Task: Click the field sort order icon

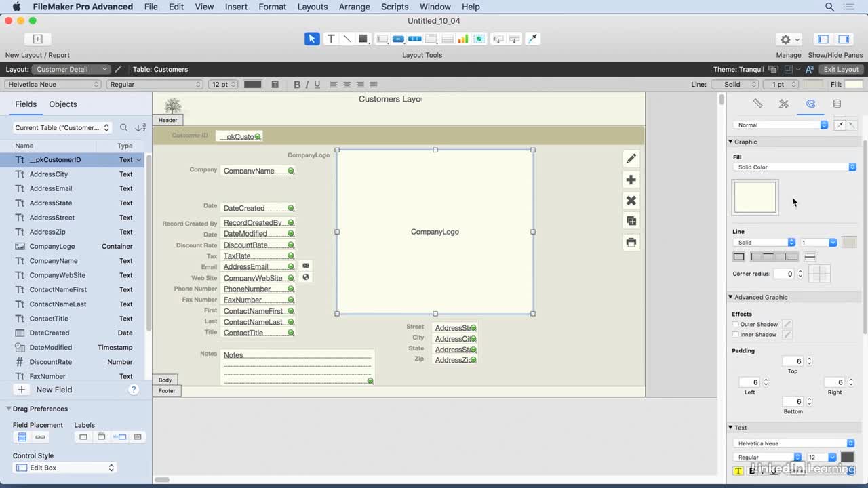Action: (140, 127)
